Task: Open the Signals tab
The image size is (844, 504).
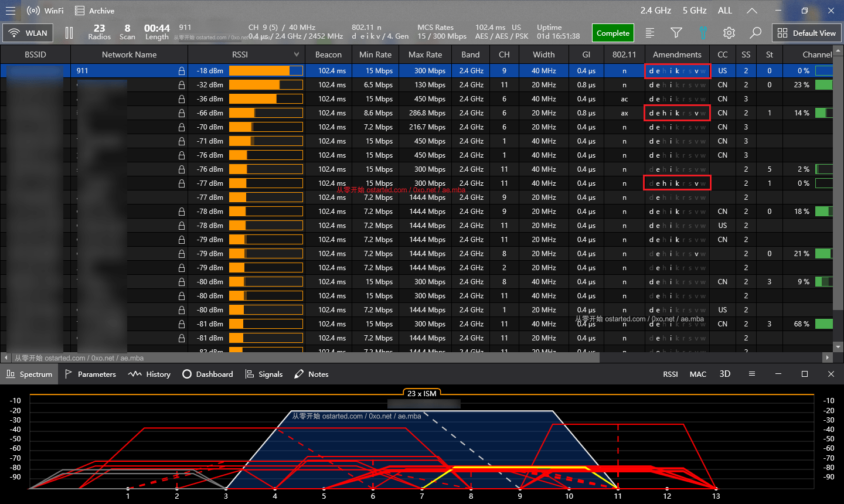Action: [x=264, y=374]
